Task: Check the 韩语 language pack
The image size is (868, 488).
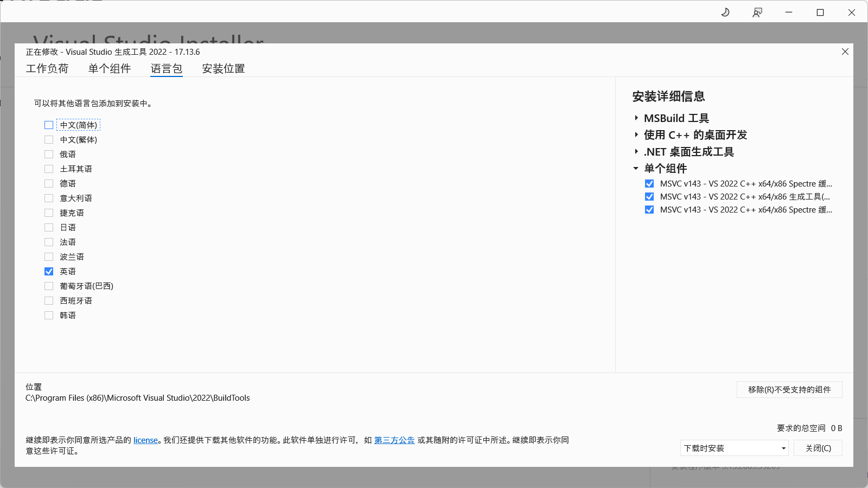Action: click(x=49, y=316)
